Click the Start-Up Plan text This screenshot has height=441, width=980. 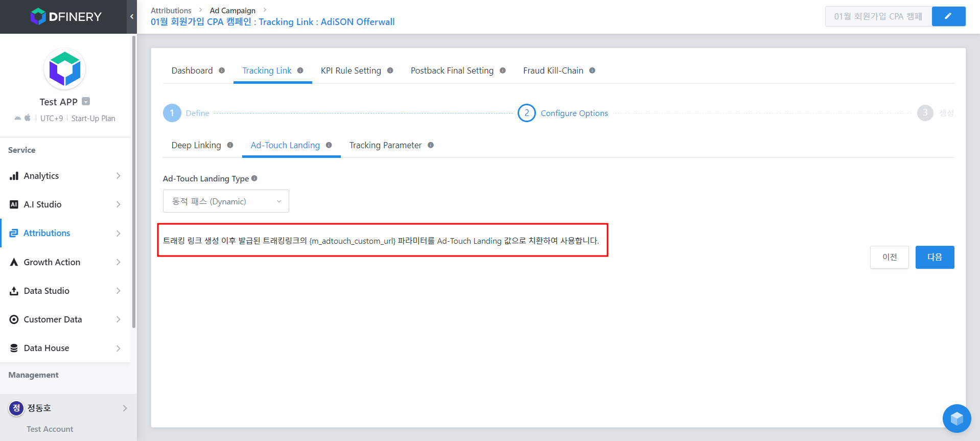click(x=94, y=119)
